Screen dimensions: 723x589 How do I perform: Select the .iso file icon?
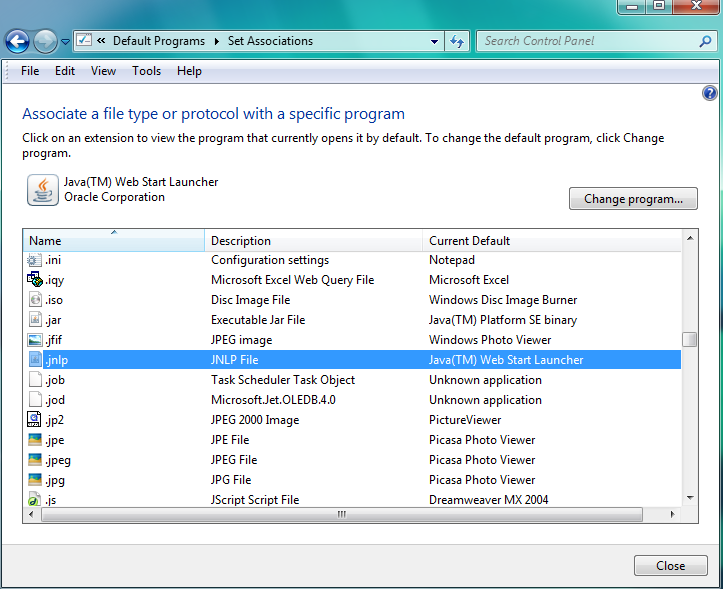point(35,300)
